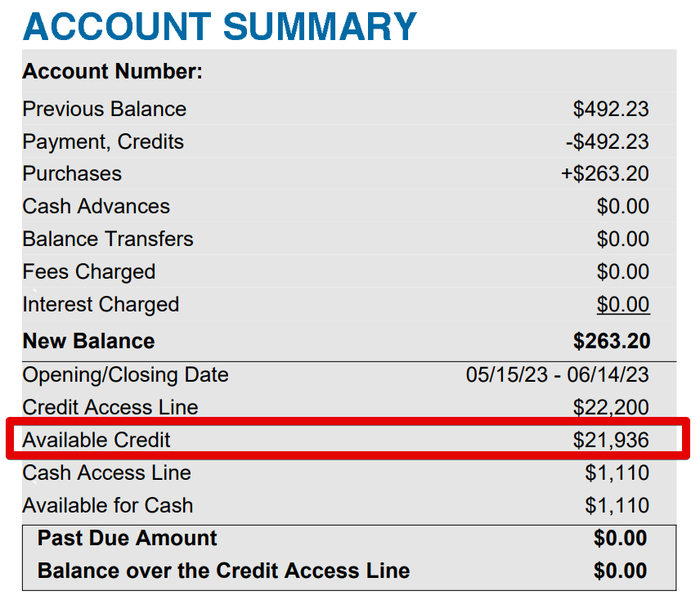The height and width of the screenshot is (609, 700).
Task: Click the highlighted Available Credit label
Action: (96, 440)
